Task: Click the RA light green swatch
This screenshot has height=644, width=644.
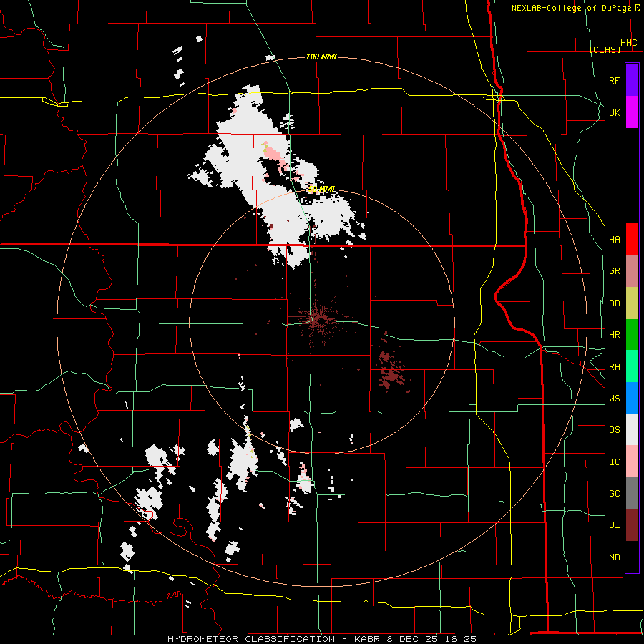Action: [x=632, y=366]
